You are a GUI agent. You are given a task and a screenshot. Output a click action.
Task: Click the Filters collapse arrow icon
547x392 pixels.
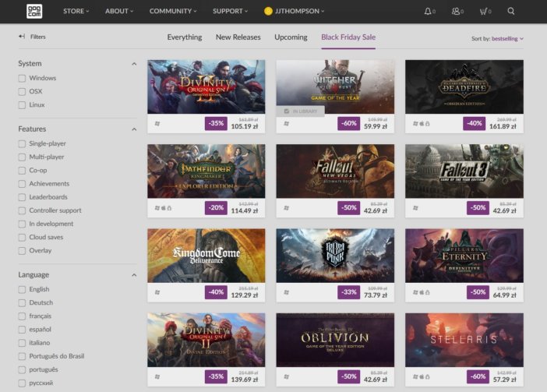click(x=22, y=37)
